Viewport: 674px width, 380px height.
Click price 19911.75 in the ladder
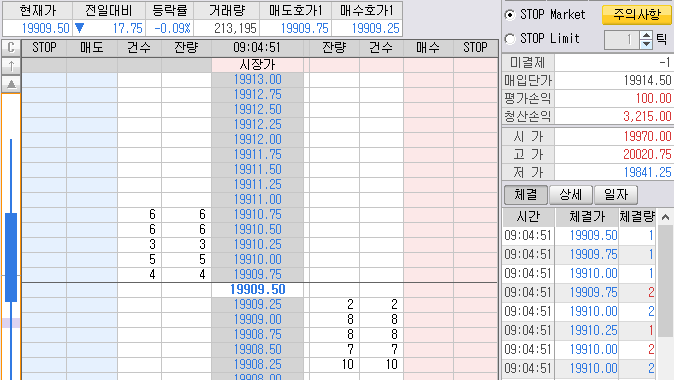point(257,155)
